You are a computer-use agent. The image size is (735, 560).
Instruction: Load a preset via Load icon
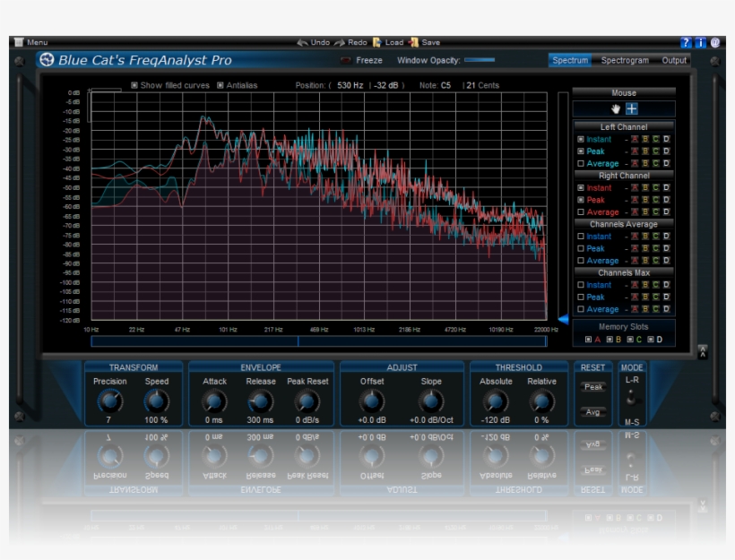377,43
